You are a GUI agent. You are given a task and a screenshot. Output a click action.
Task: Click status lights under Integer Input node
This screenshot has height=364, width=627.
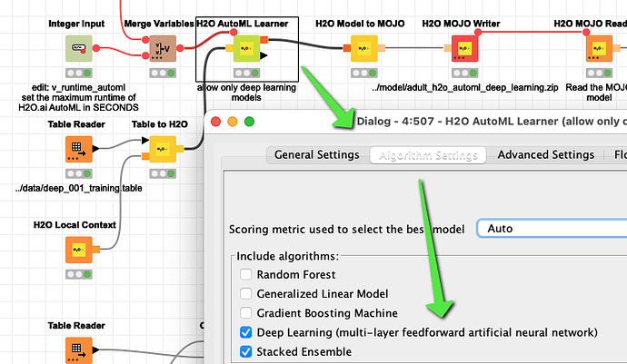point(79,74)
